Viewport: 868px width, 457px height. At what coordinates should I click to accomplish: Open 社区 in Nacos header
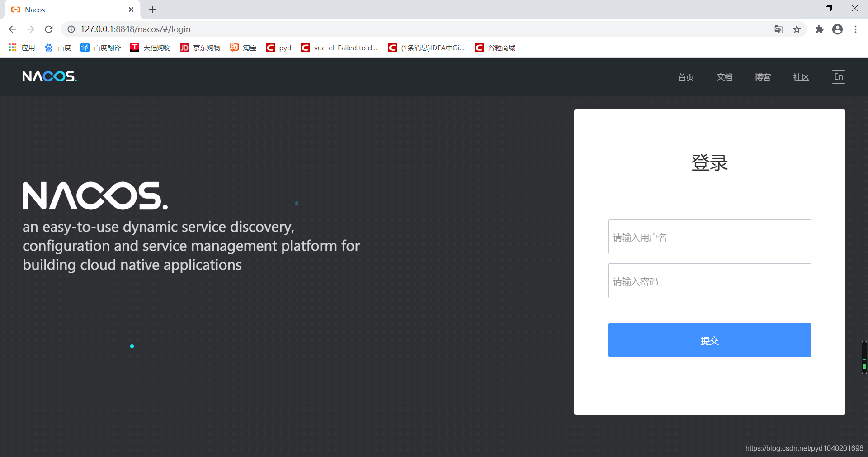click(801, 77)
